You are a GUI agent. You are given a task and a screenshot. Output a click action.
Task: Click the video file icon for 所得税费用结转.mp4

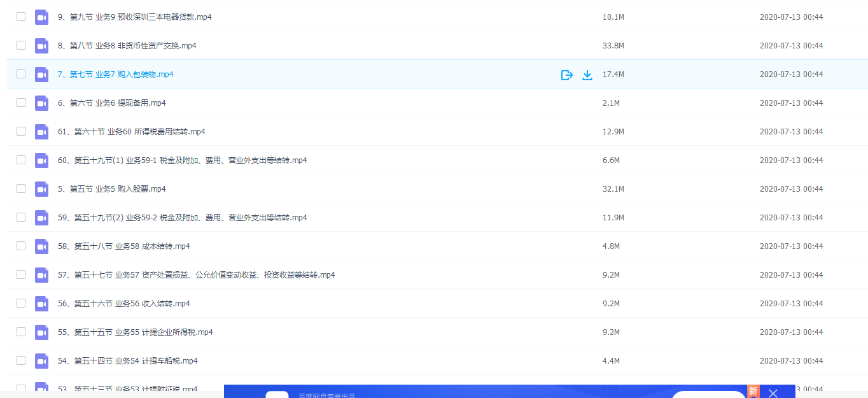pyautogui.click(x=42, y=132)
